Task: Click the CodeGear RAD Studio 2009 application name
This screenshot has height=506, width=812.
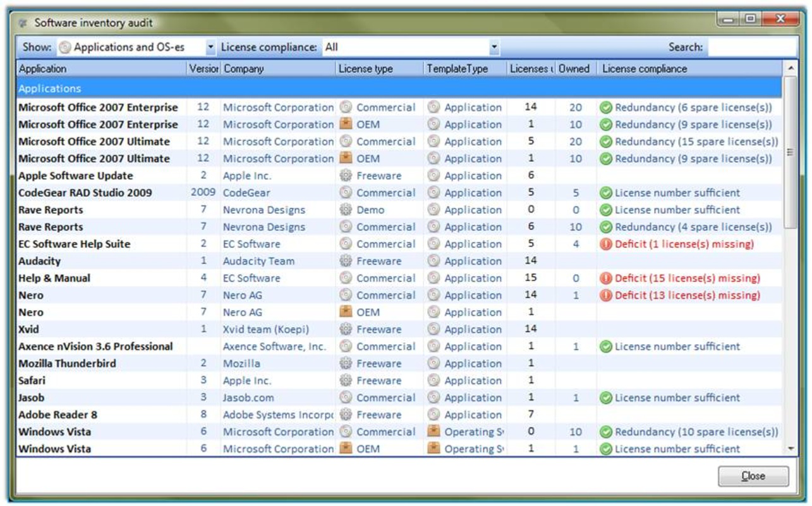Action: 85,193
